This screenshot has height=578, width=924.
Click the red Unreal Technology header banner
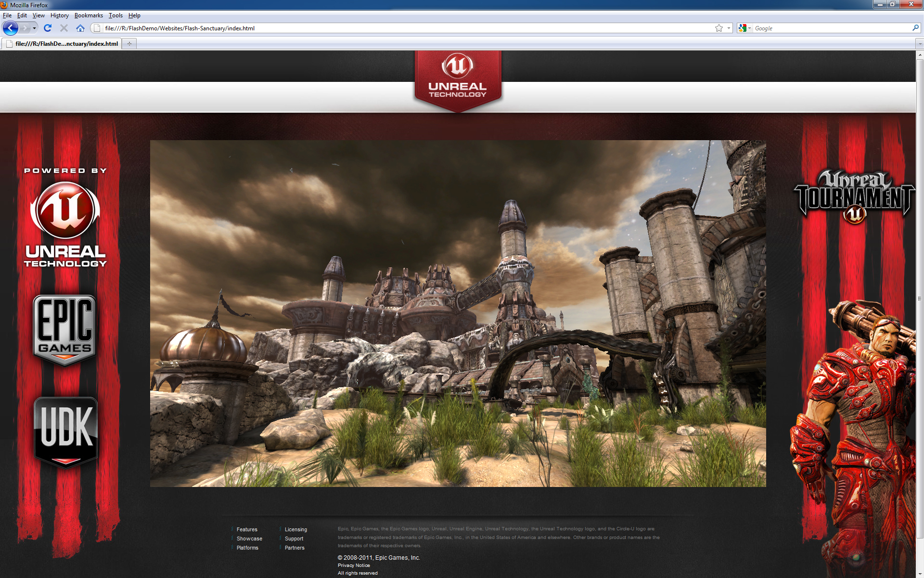pos(458,79)
